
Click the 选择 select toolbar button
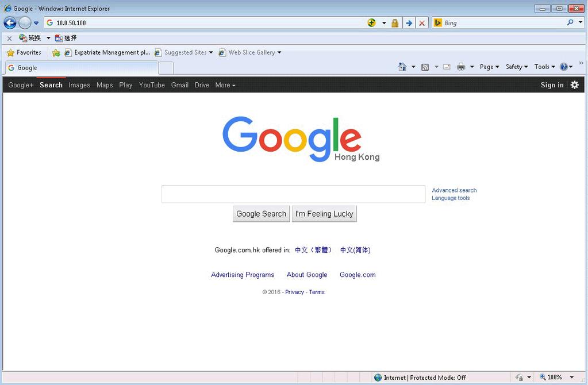66,38
